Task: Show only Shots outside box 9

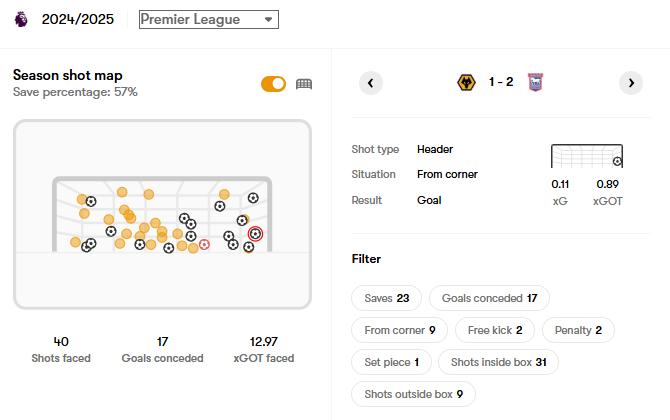Action: 413,394
